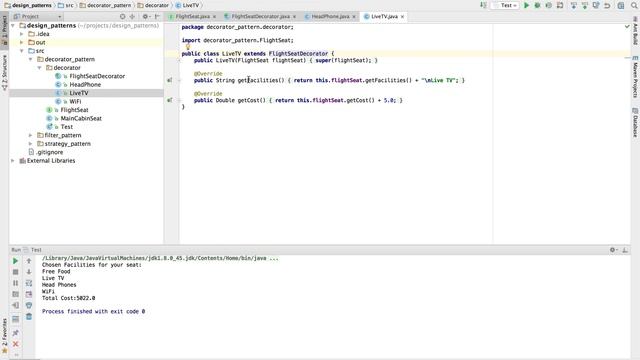Click the up arrow in Run panel
Screen dimensions: 640x360
tap(29, 261)
